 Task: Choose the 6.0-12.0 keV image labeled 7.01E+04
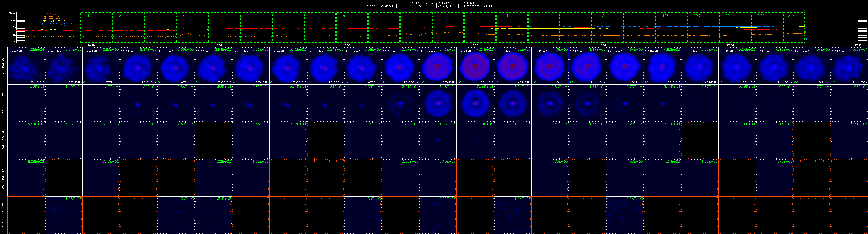click(x=513, y=103)
